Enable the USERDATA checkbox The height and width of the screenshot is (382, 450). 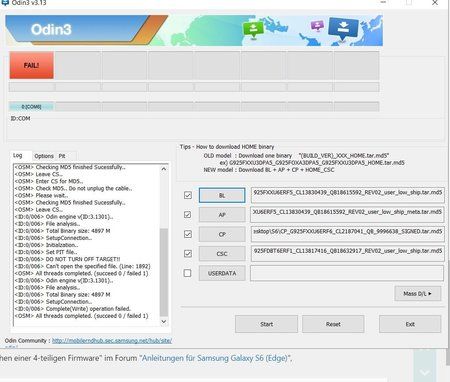[188, 273]
